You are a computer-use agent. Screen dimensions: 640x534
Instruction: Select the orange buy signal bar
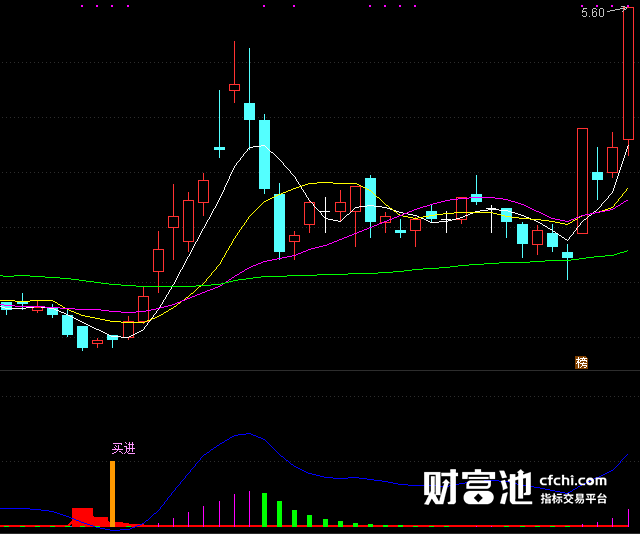(x=113, y=493)
